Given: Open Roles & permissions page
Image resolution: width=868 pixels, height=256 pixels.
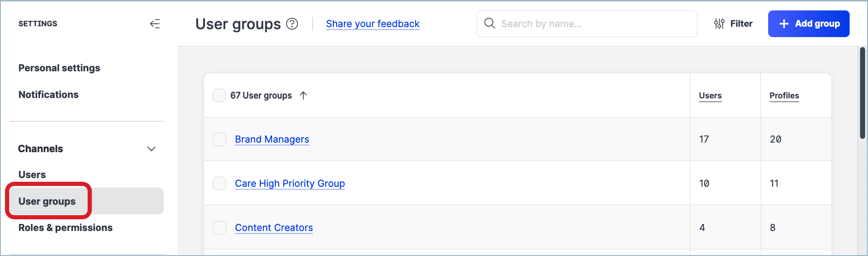Looking at the screenshot, I should tap(66, 228).
